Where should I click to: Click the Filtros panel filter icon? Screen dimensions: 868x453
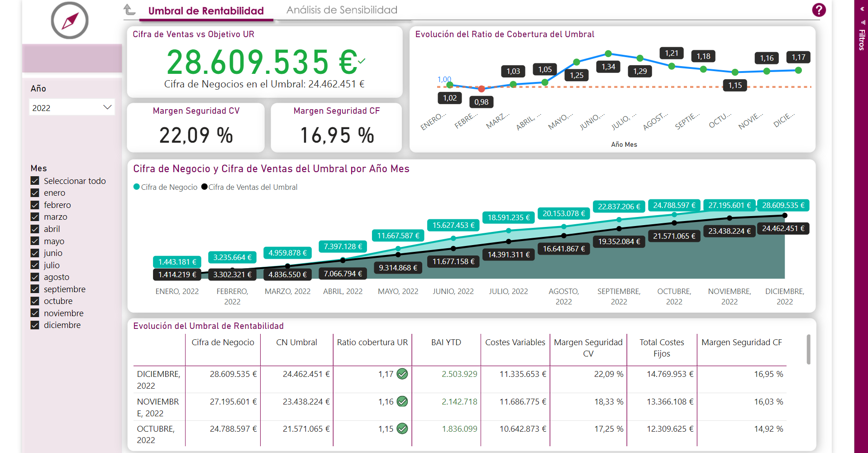coord(863,22)
